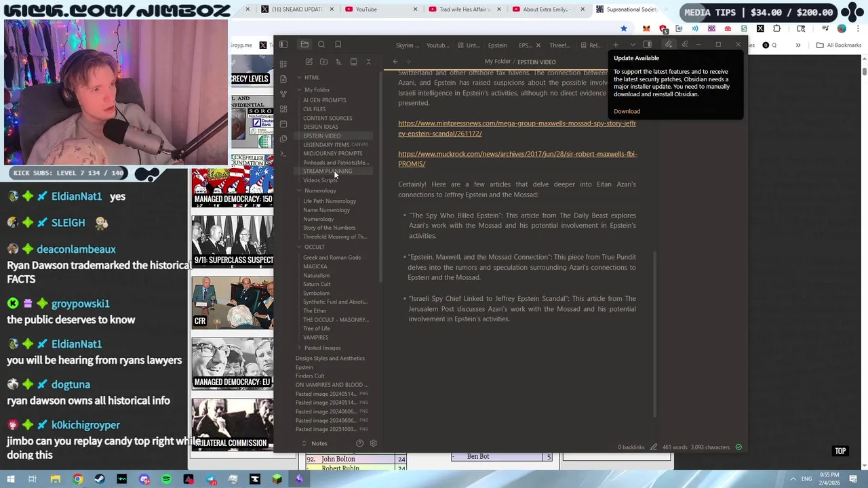Switch to the Skyrim tab in Obsidian
868x488 pixels.
coord(408,45)
